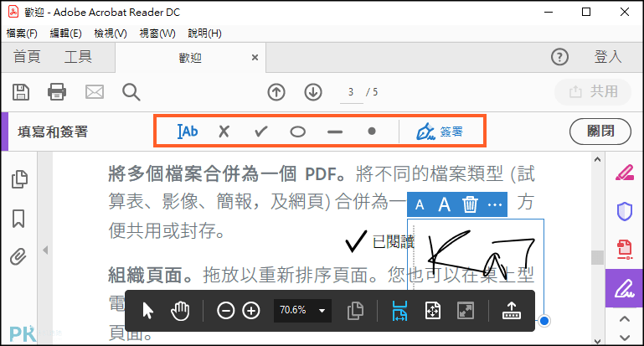Click the 已閱讀 text annotation
The height and width of the screenshot is (346, 644).
point(394,241)
